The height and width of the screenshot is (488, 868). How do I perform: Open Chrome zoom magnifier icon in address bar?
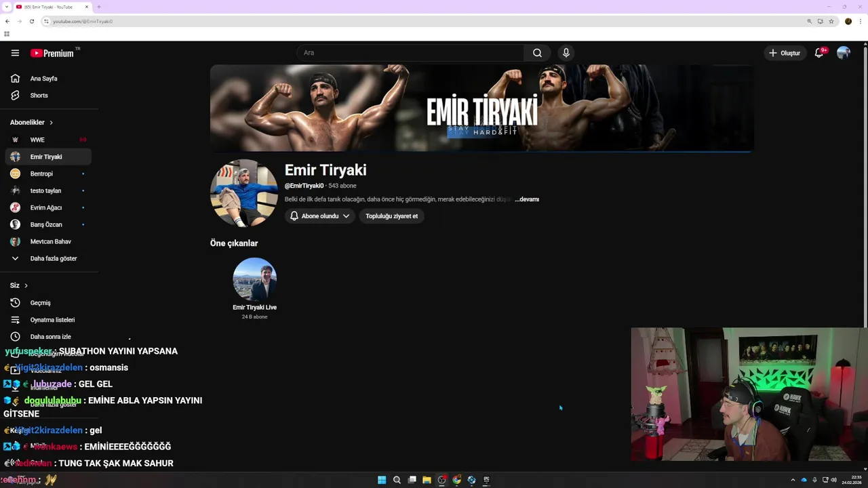809,21
